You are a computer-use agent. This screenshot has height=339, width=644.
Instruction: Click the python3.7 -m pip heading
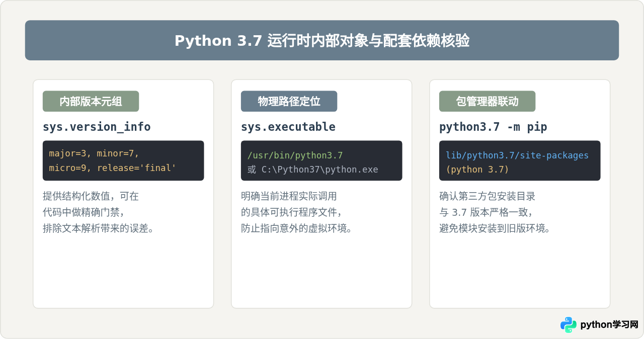pyautogui.click(x=493, y=127)
